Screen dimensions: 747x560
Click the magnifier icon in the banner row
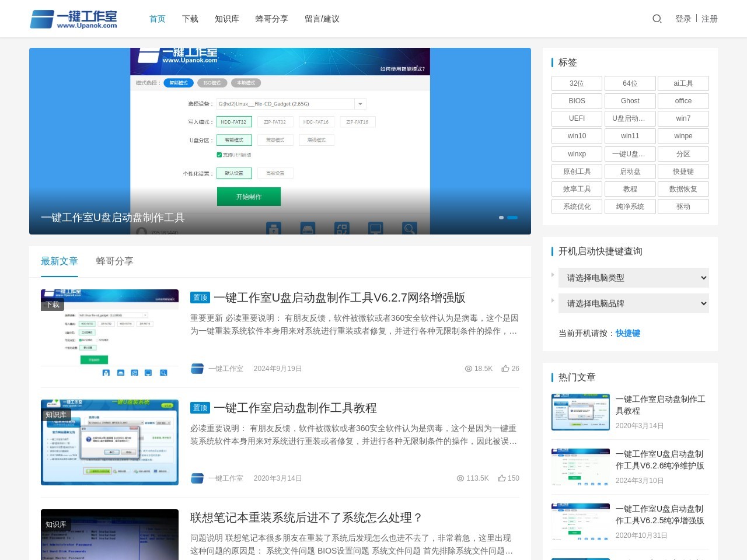click(409, 229)
